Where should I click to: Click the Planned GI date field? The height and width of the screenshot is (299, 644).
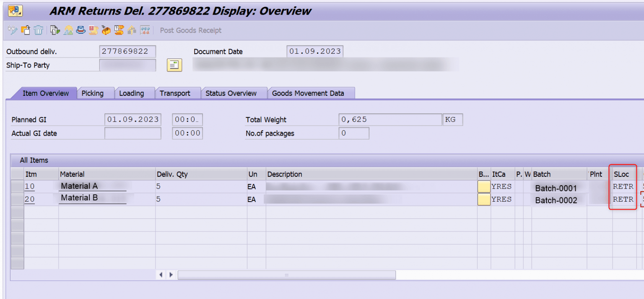tap(132, 119)
